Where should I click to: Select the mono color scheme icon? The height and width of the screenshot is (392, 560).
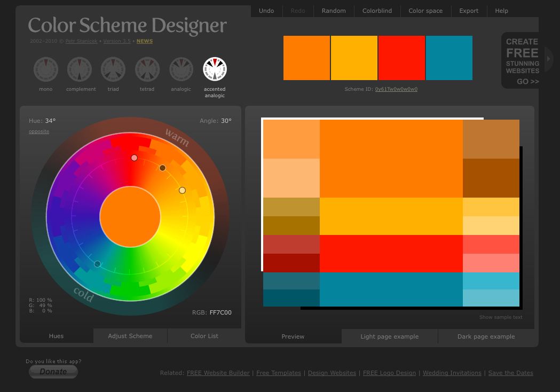click(46, 69)
